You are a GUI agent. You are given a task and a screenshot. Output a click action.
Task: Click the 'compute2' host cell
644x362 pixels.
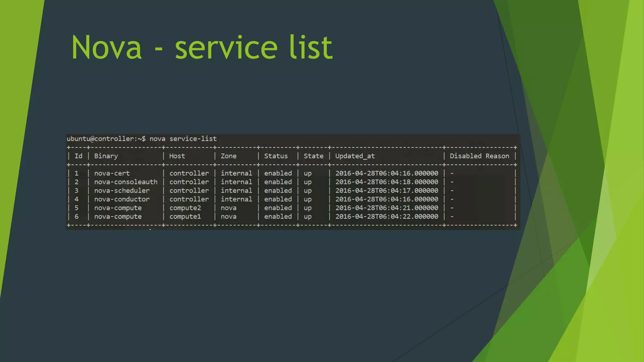pyautogui.click(x=185, y=208)
